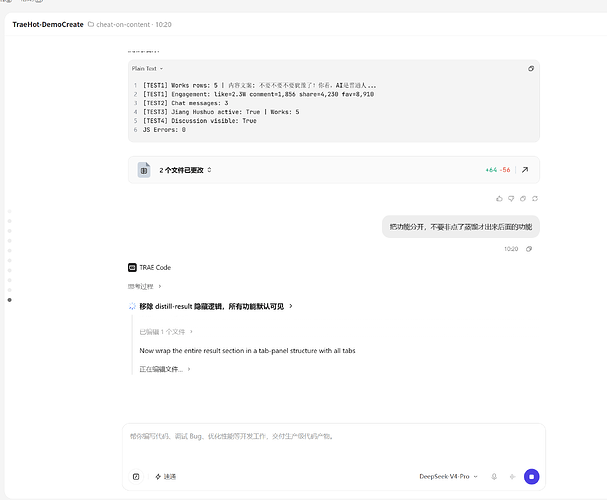Screen dimensions: 607x500
Task: Click the '[TEST2] Chat messages: 3' line
Action: [x=185, y=103]
